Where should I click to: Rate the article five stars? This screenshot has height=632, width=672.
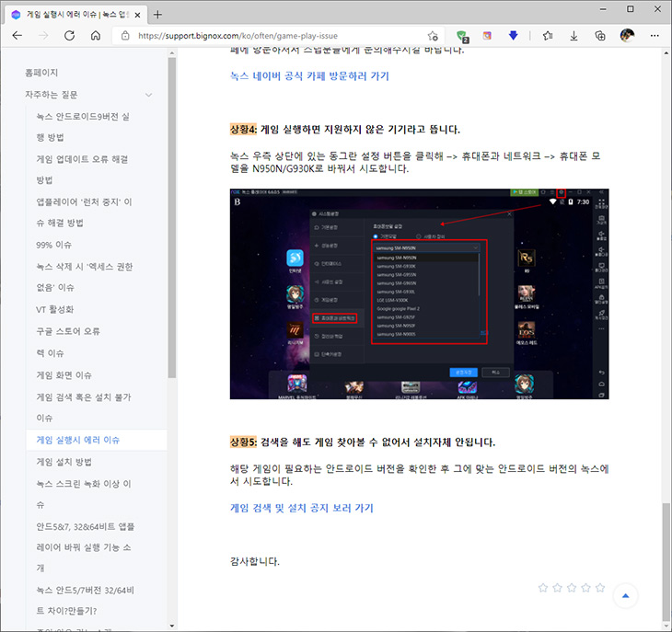(x=600, y=588)
